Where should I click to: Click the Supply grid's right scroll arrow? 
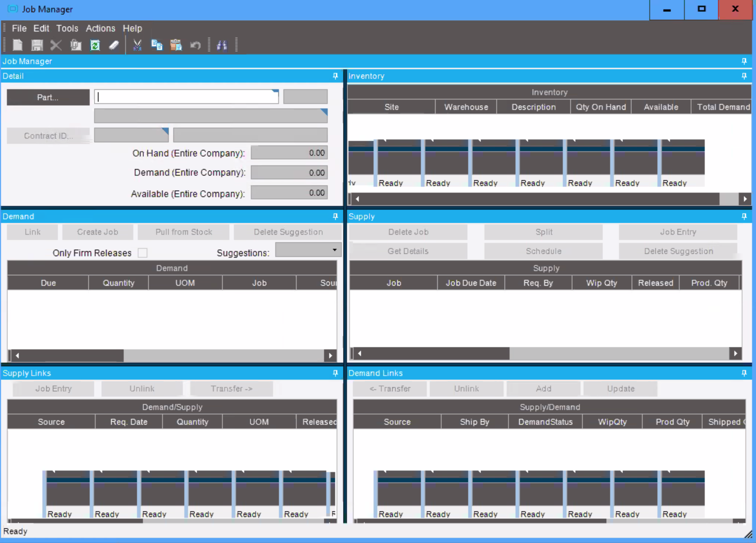pos(735,353)
